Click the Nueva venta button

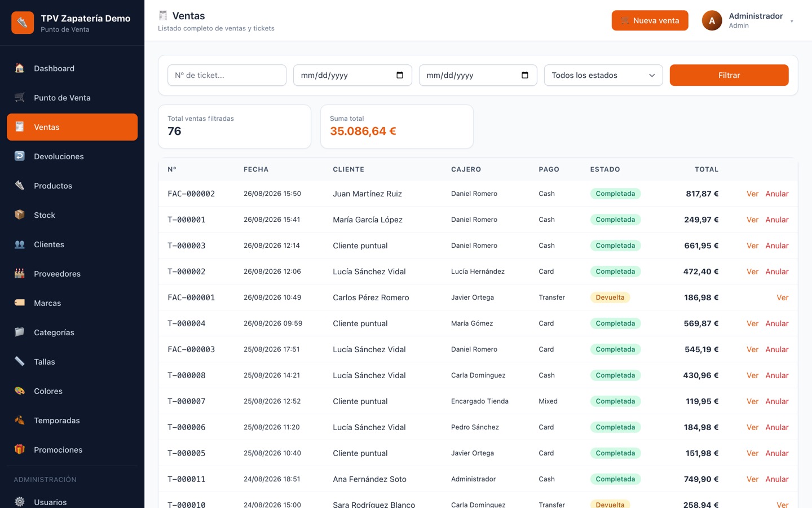[650, 20]
